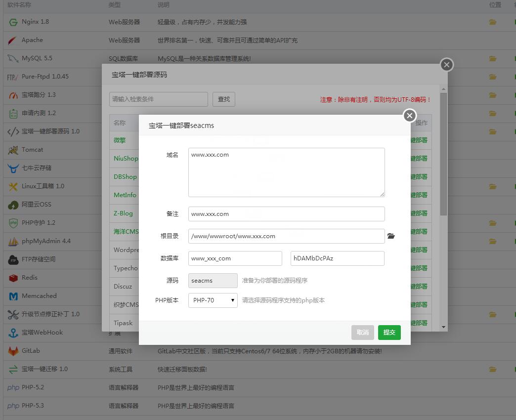Screen dimensions: 516x420
Task: Click the database password field hDAMbDcPAz
Action: pyautogui.click(x=337, y=258)
